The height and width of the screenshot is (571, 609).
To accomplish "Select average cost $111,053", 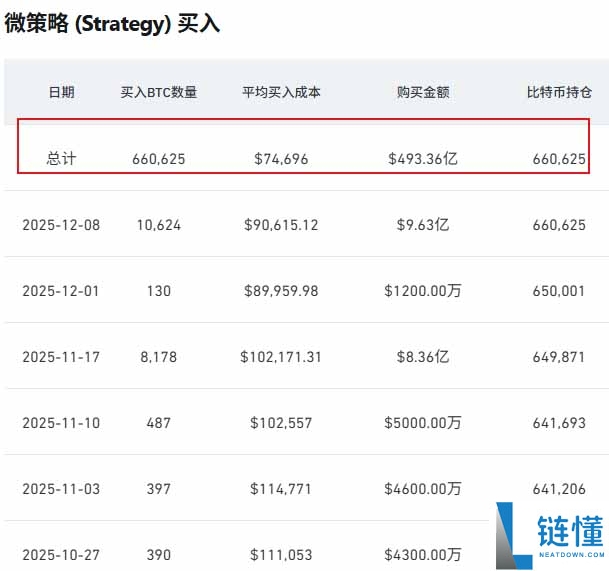I will (x=281, y=555).
